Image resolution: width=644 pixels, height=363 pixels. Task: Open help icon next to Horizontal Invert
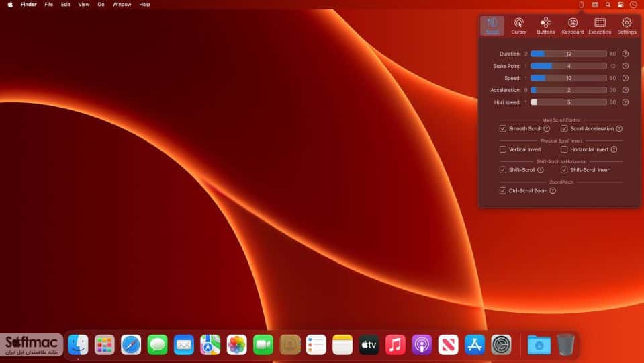click(x=614, y=149)
